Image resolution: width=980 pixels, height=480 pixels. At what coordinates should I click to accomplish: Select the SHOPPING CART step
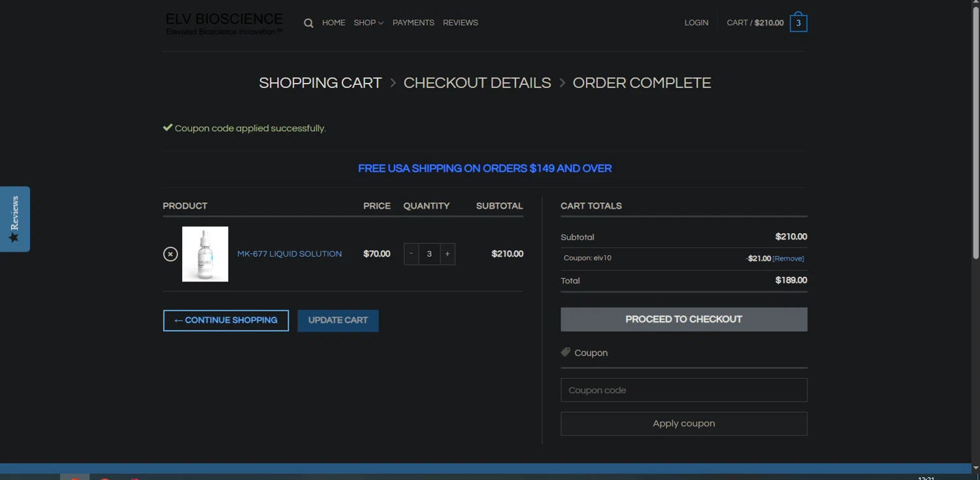click(x=320, y=83)
